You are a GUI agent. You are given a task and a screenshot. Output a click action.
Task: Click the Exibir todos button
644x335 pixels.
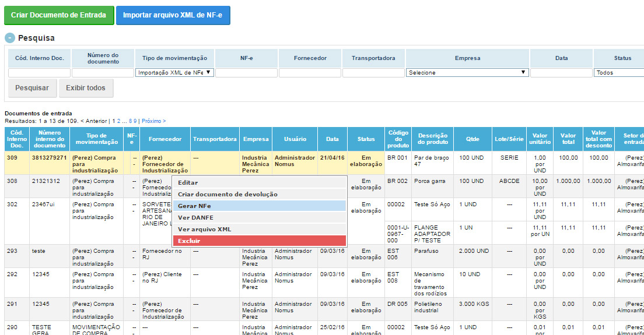click(x=86, y=88)
